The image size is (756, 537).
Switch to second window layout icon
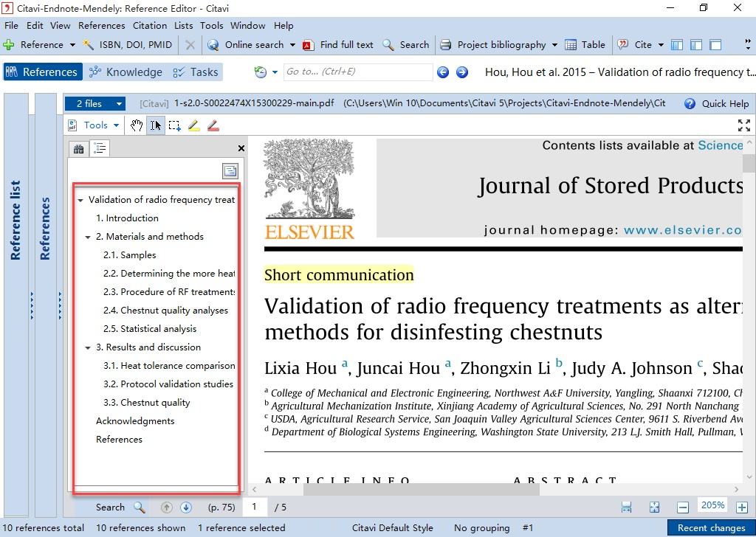pos(696,45)
